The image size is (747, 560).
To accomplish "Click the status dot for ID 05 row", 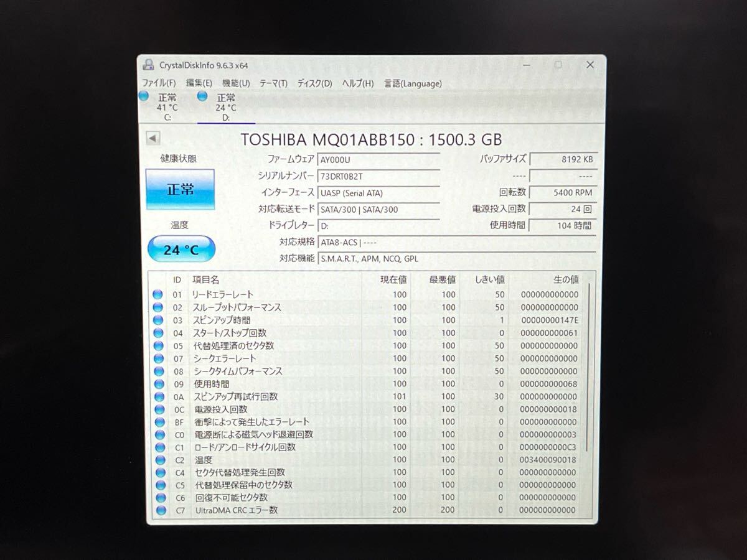I will pos(158,346).
